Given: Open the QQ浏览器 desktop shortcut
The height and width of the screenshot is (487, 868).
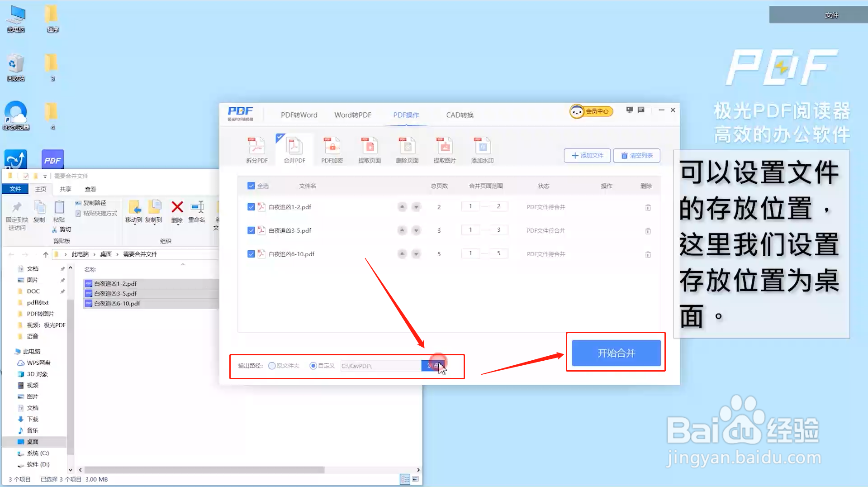Looking at the screenshot, I should pos(16,116).
